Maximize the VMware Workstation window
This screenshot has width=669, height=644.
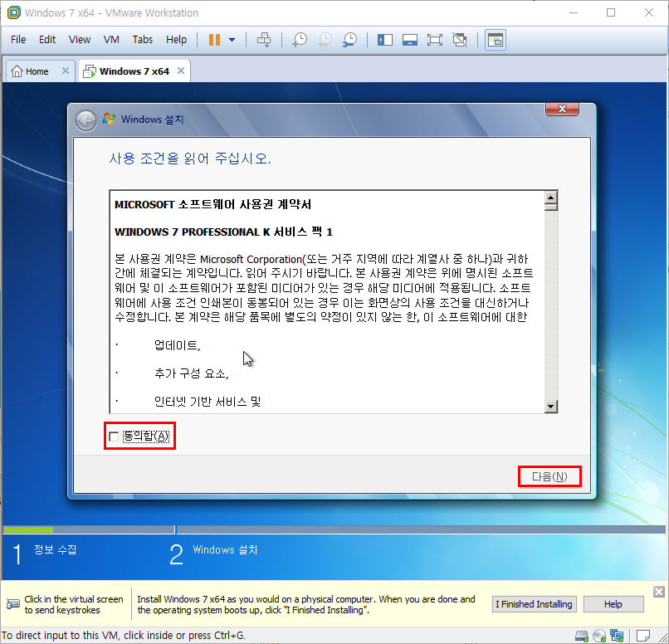[x=611, y=12]
